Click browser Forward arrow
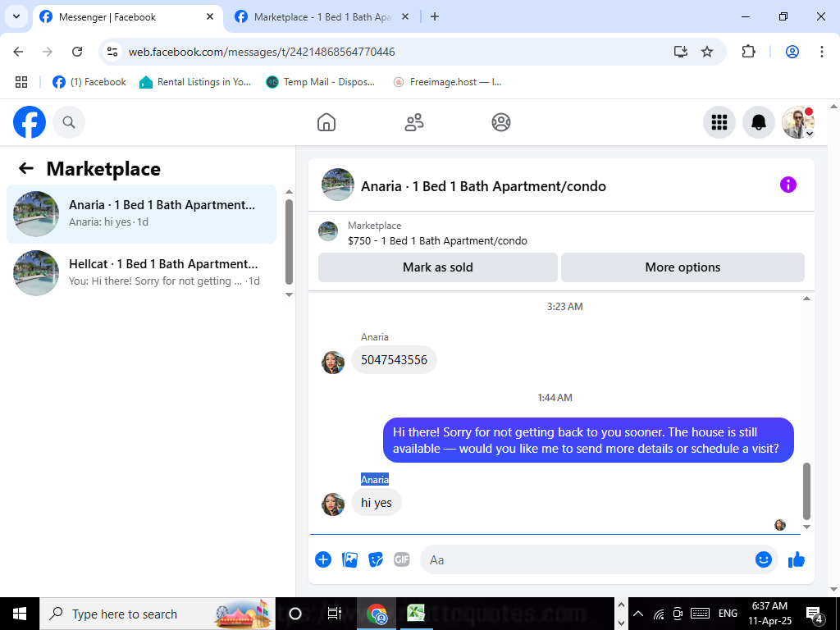840x630 pixels. click(48, 52)
